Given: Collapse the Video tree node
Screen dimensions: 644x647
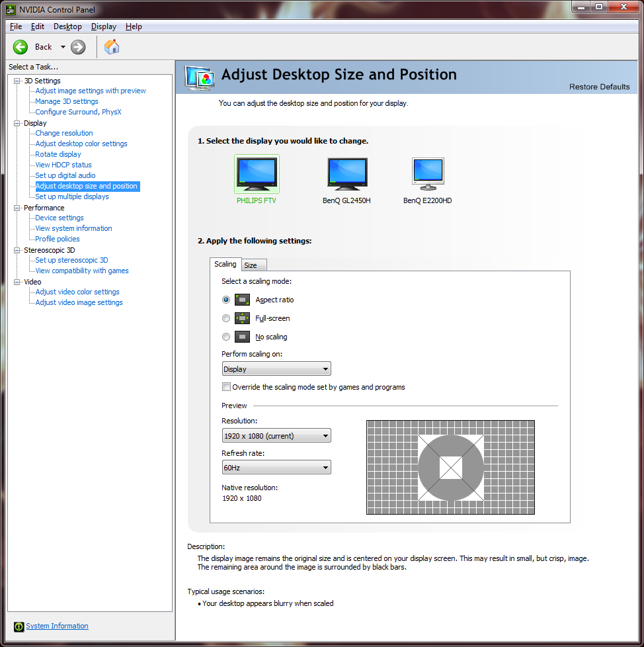Looking at the screenshot, I should 17,282.
